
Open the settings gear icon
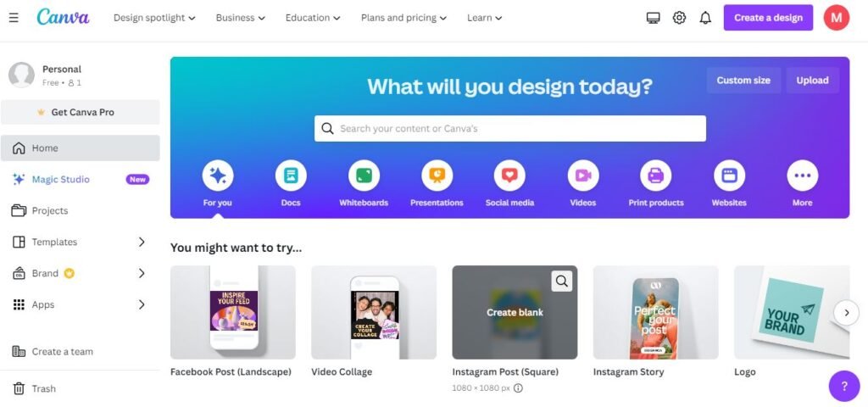679,18
